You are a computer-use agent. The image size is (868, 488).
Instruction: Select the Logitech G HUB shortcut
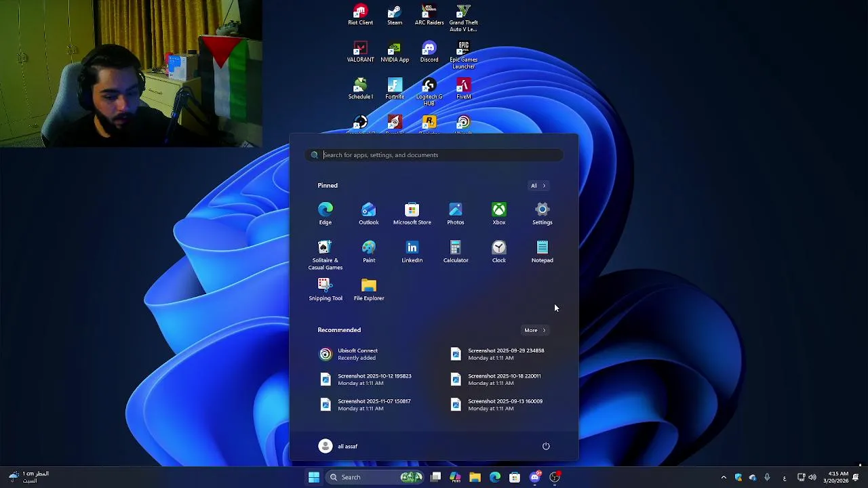[x=429, y=92]
